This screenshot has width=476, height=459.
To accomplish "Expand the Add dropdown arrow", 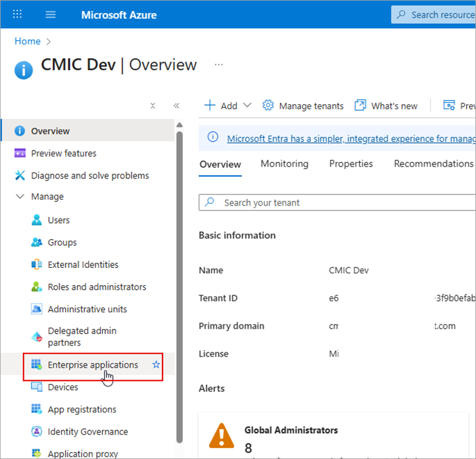I will coord(247,105).
